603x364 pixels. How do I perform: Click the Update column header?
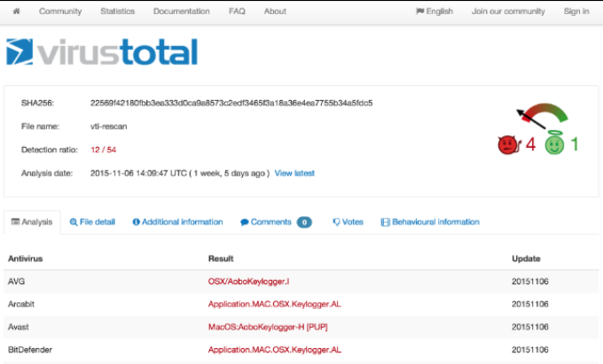point(526,259)
